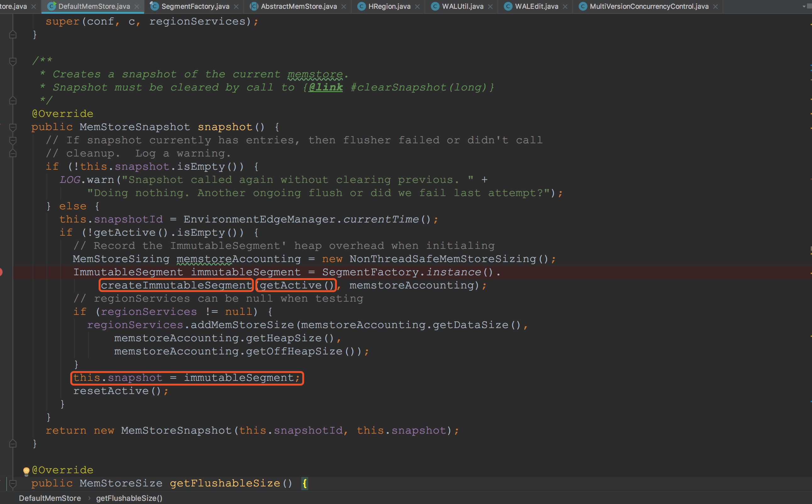Collapse the Javadoc comment fold marker
This screenshot has width=812, height=504.
coord(13,61)
